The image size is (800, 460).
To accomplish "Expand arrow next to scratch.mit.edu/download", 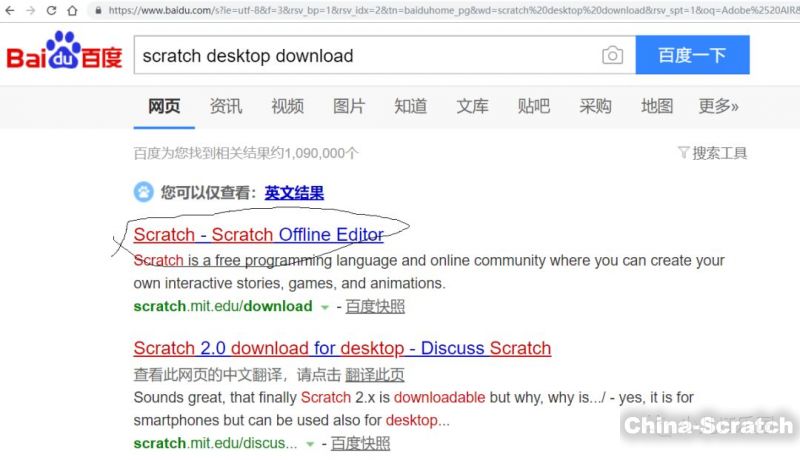I will 324,307.
